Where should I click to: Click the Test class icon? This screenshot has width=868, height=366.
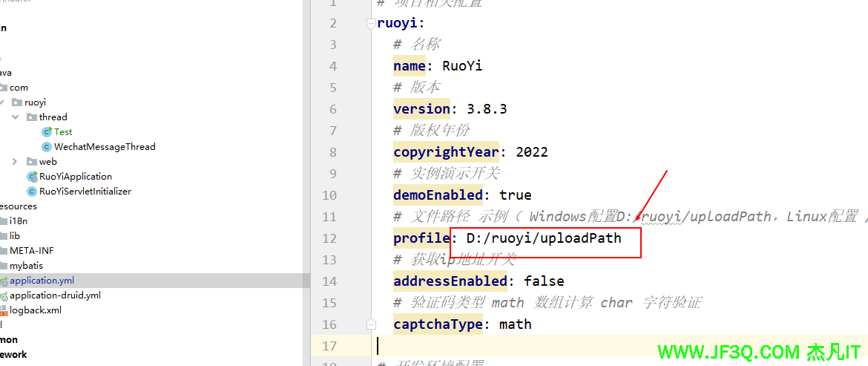pyautogui.click(x=47, y=132)
